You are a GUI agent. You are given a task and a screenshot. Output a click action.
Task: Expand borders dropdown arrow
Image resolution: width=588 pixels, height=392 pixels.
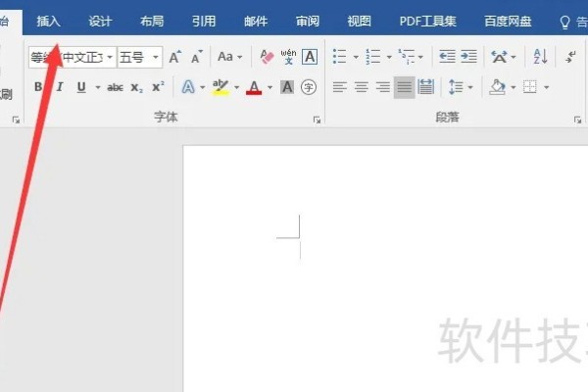coord(547,87)
